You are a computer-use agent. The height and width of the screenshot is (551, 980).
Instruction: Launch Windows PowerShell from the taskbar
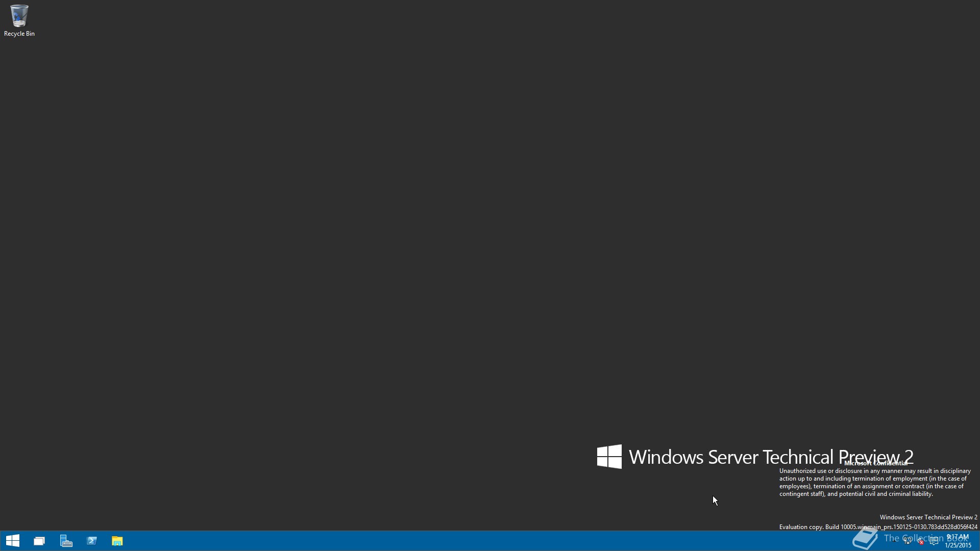pos(92,541)
